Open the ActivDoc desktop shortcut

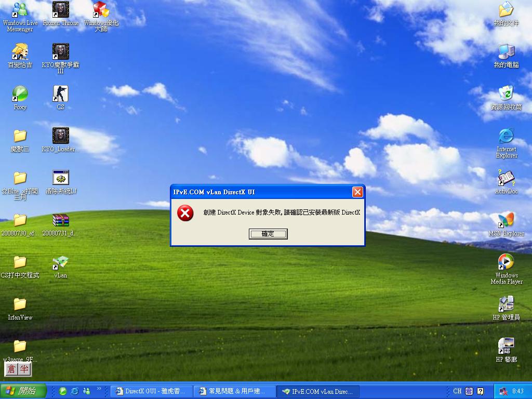pos(506,182)
